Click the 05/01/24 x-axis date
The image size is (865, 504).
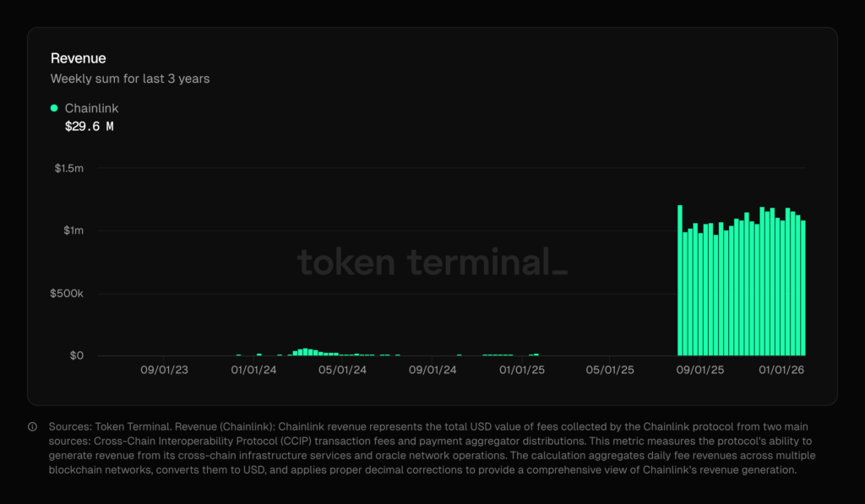pos(343,370)
